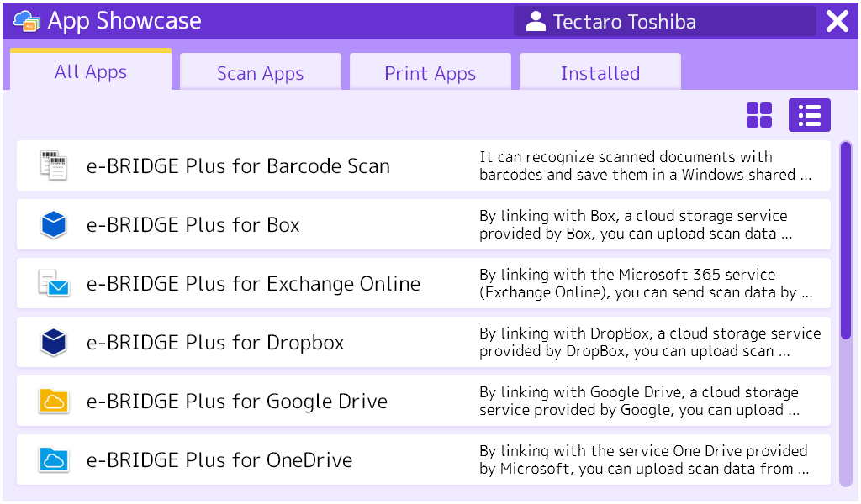
Task: Click the App Showcase cloud logo icon
Action: tap(27, 21)
